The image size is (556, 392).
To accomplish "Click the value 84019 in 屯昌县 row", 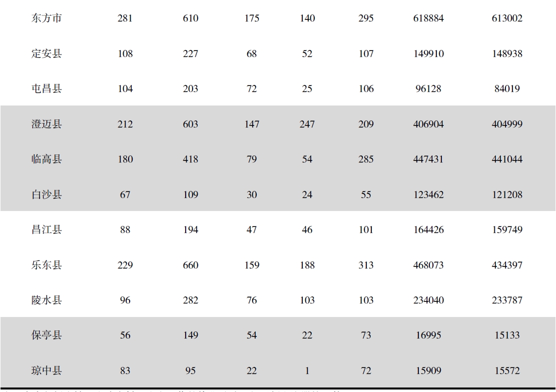I will 507,88.
